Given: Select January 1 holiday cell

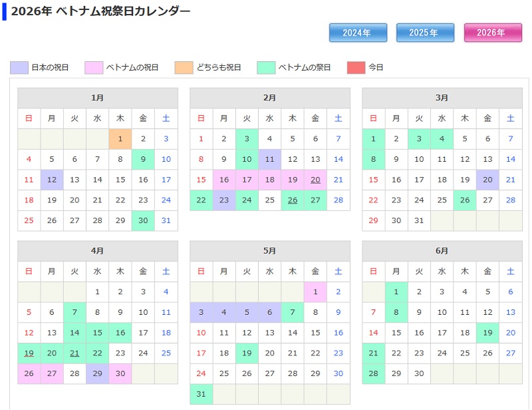Looking at the screenshot, I should 120,139.
